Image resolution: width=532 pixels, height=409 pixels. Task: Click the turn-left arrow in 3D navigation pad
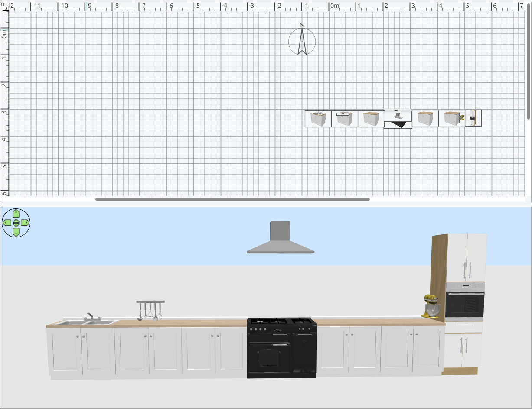click(7, 223)
